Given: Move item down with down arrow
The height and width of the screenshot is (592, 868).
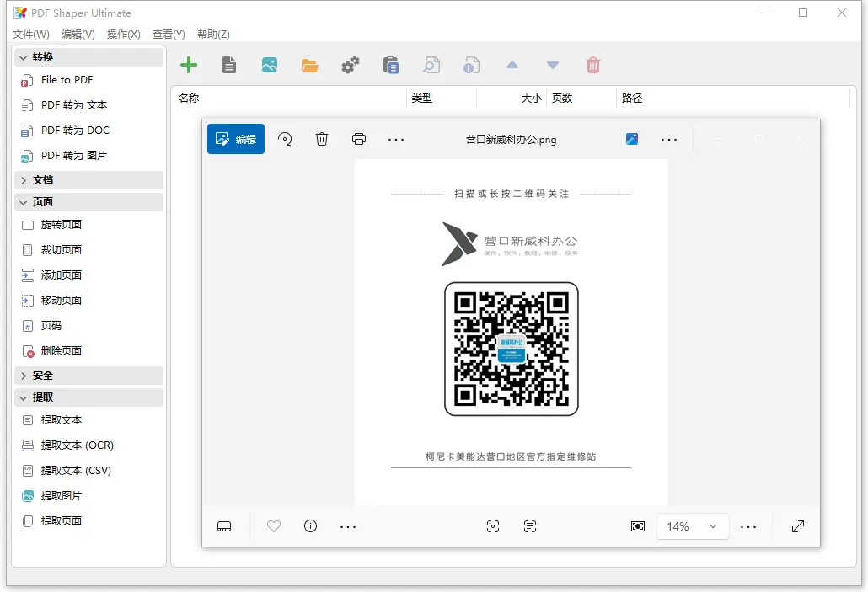Looking at the screenshot, I should [x=553, y=66].
